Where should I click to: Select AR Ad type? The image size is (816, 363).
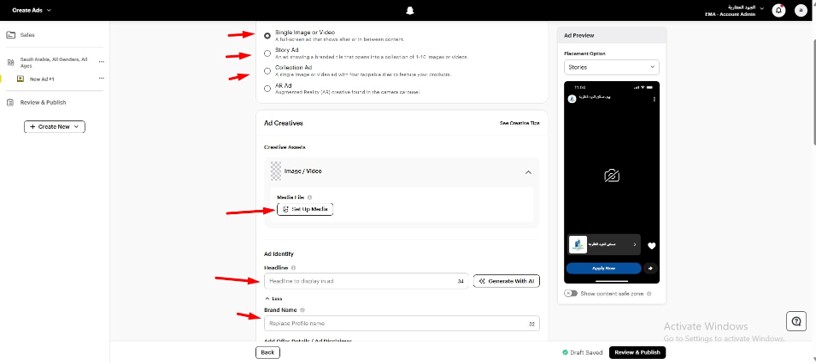tap(267, 88)
